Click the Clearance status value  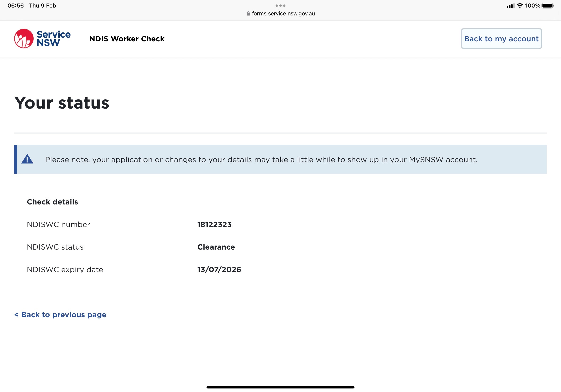tap(216, 247)
